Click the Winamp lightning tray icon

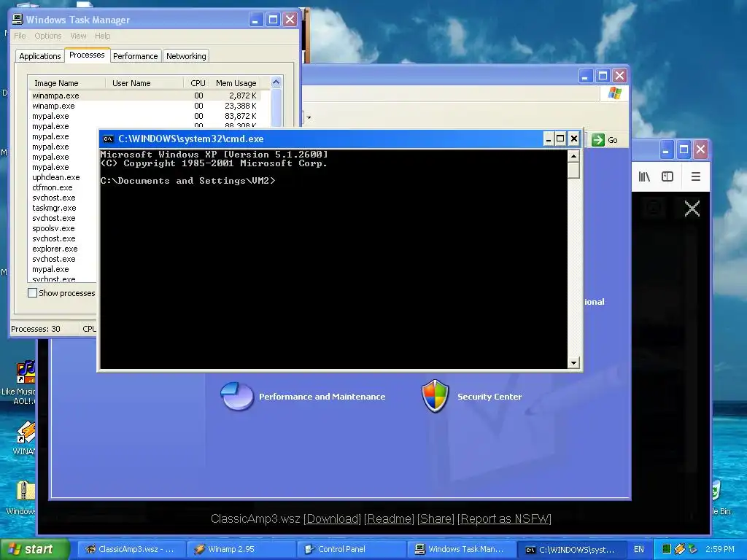pyautogui.click(x=680, y=549)
